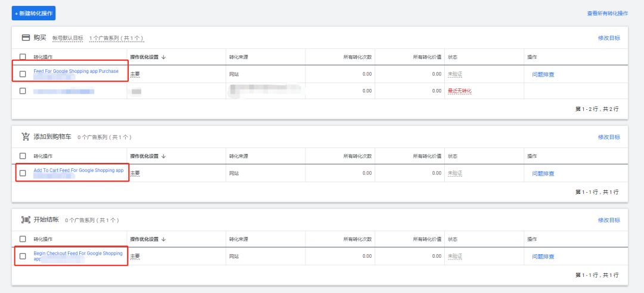
Task: Toggle select-all checkbox in 添加到购物车 table header
Action: (23, 156)
